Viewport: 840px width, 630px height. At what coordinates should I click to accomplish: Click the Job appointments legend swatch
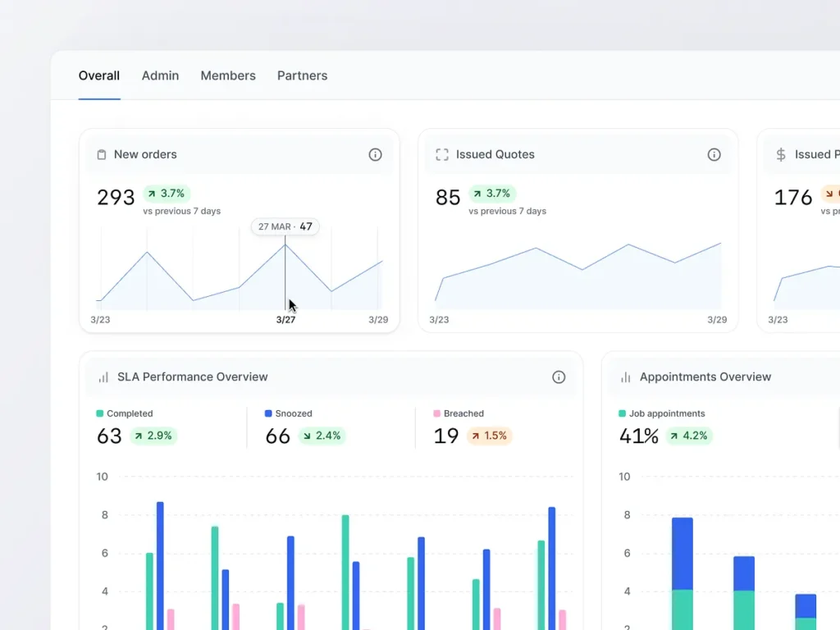pos(622,413)
